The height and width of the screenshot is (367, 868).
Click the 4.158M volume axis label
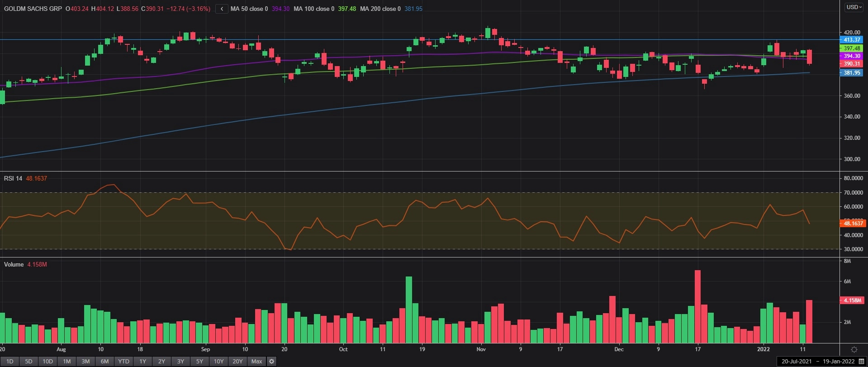pos(852,300)
